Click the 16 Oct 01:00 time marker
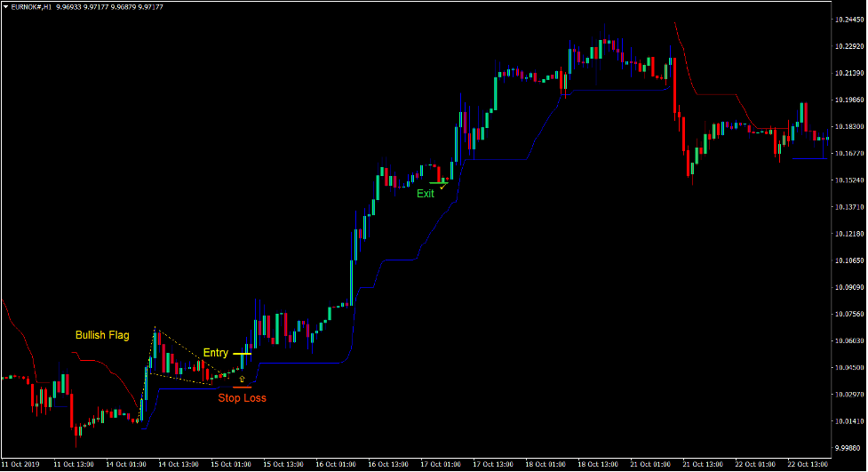Screen dimensions: 868x472 [x=335, y=464]
